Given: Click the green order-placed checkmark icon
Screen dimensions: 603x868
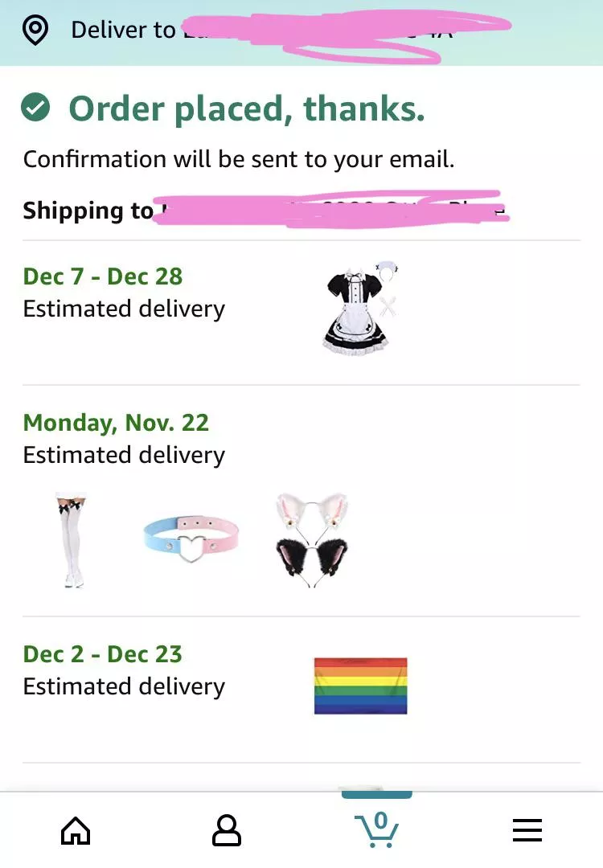Looking at the screenshot, I should 35,108.
